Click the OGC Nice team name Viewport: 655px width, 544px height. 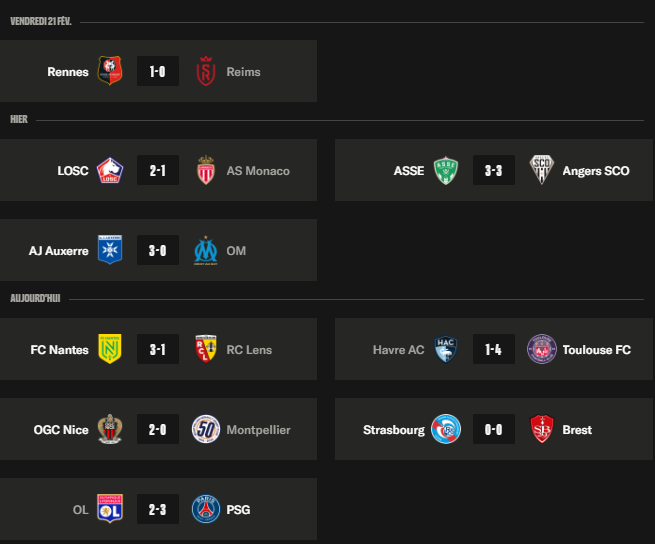click(61, 430)
